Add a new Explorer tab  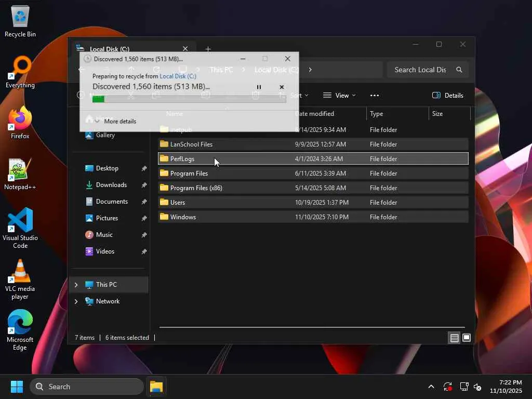208,49
